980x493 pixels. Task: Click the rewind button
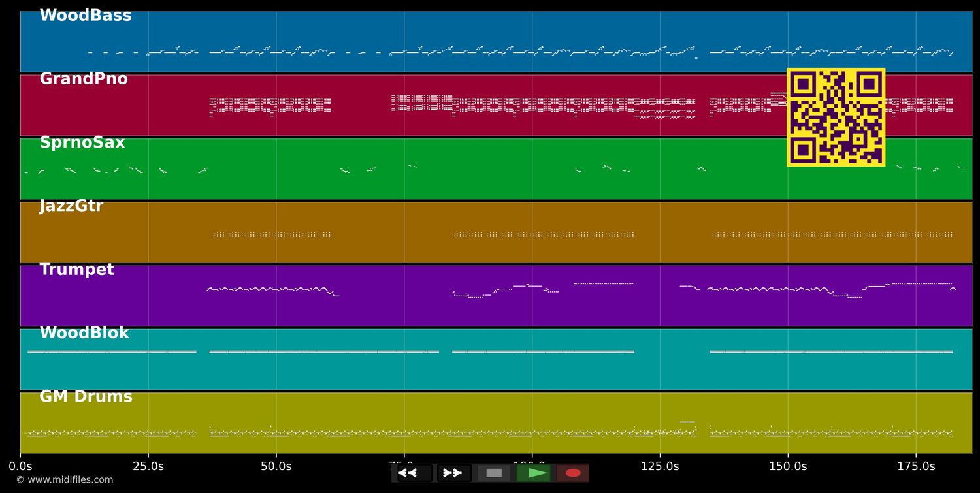[x=414, y=473]
